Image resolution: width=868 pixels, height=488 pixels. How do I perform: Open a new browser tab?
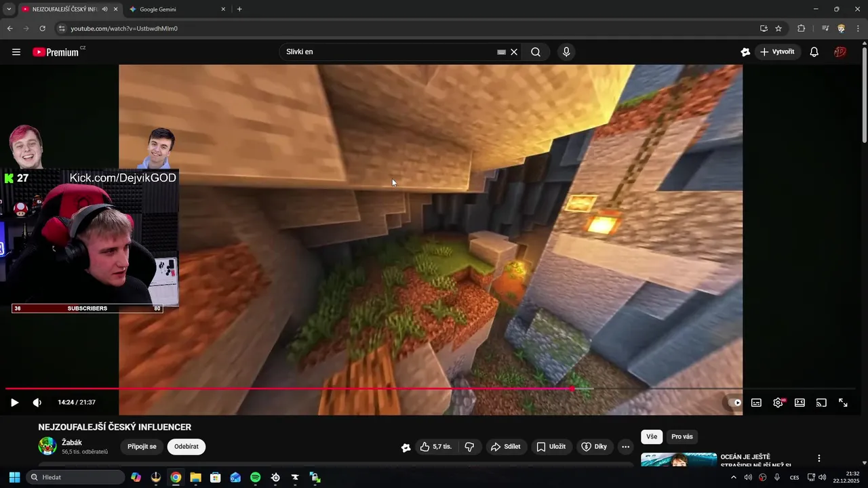[239, 9]
